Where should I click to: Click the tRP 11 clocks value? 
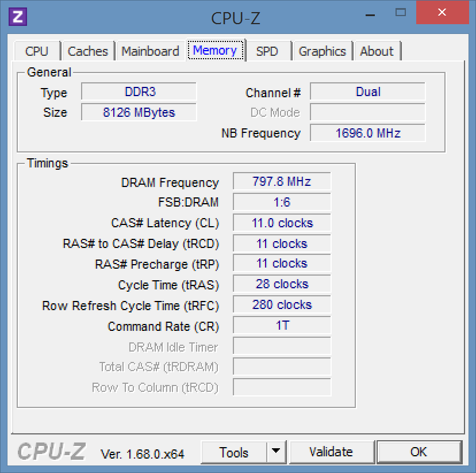click(x=282, y=264)
